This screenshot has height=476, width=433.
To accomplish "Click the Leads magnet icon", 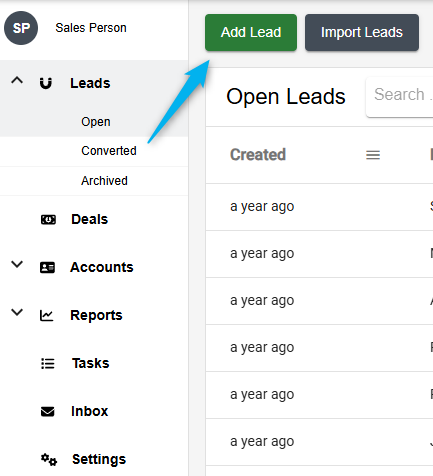I will [x=46, y=83].
